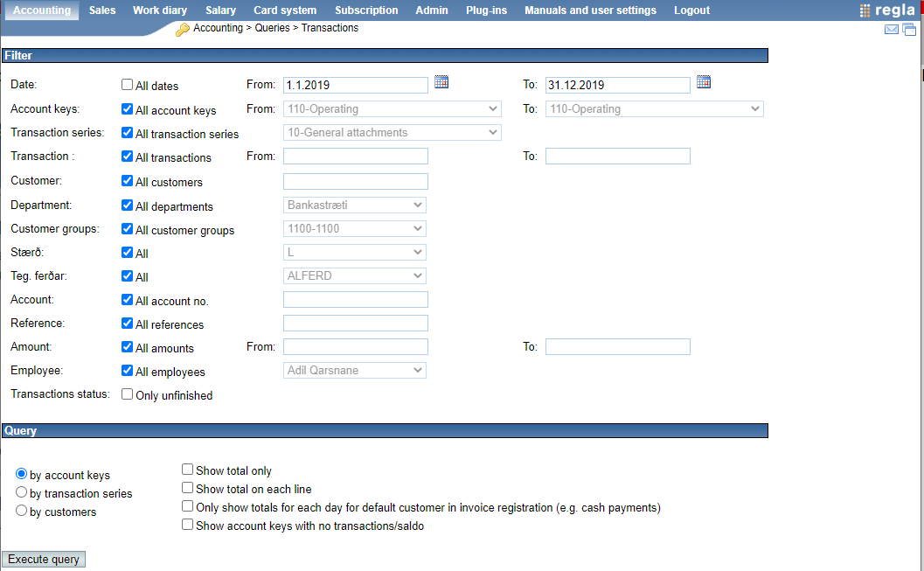Click the Customer text input field
The height and width of the screenshot is (571, 924).
click(355, 182)
